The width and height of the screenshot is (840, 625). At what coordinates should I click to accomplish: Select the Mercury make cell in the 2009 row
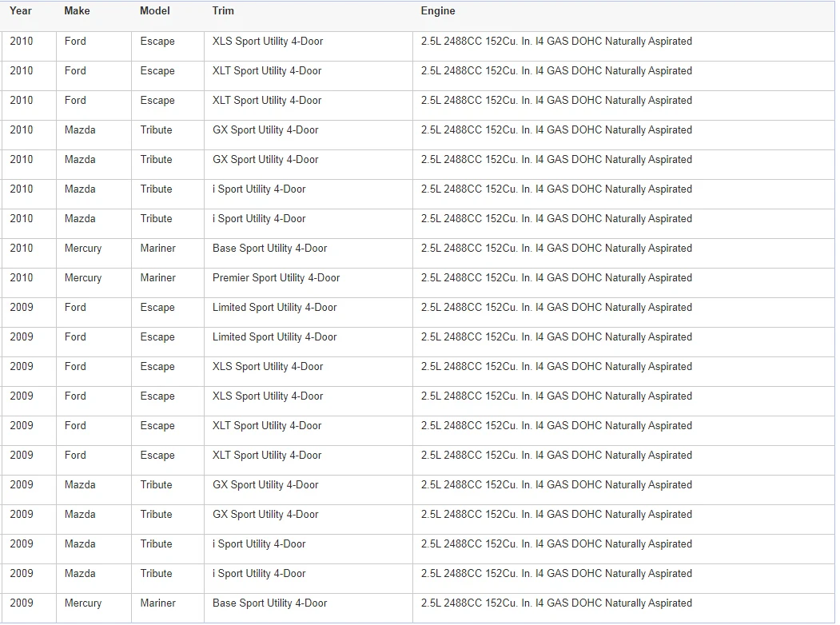pyautogui.click(x=94, y=608)
